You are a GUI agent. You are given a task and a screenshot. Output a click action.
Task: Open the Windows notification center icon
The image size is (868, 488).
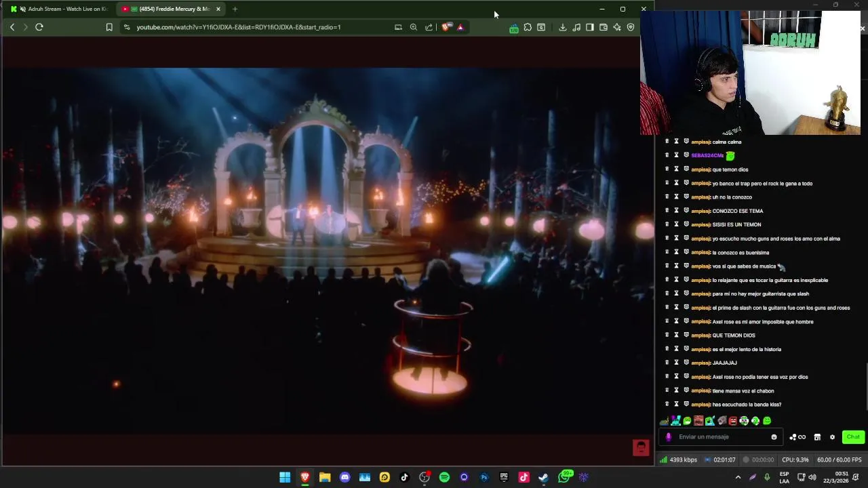857,477
